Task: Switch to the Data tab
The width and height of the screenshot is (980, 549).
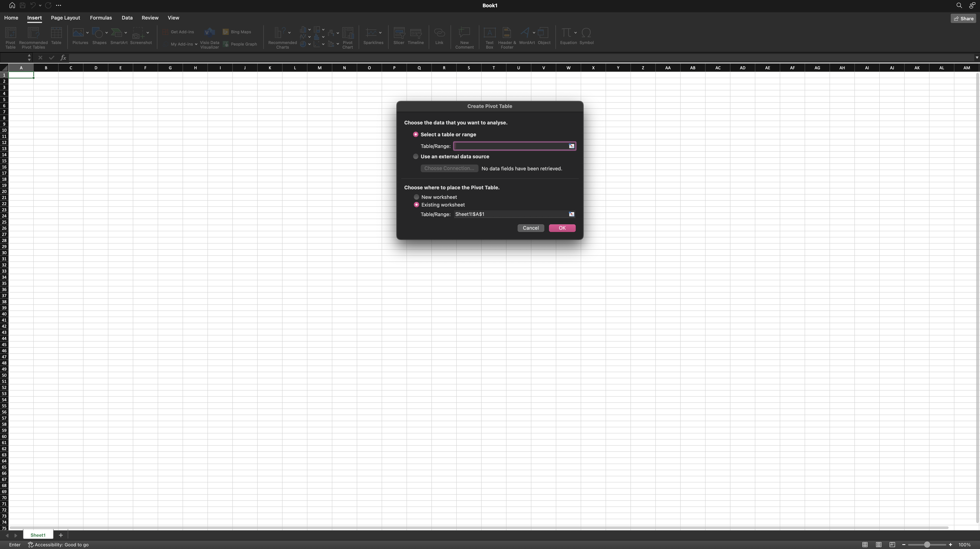Action: (127, 17)
